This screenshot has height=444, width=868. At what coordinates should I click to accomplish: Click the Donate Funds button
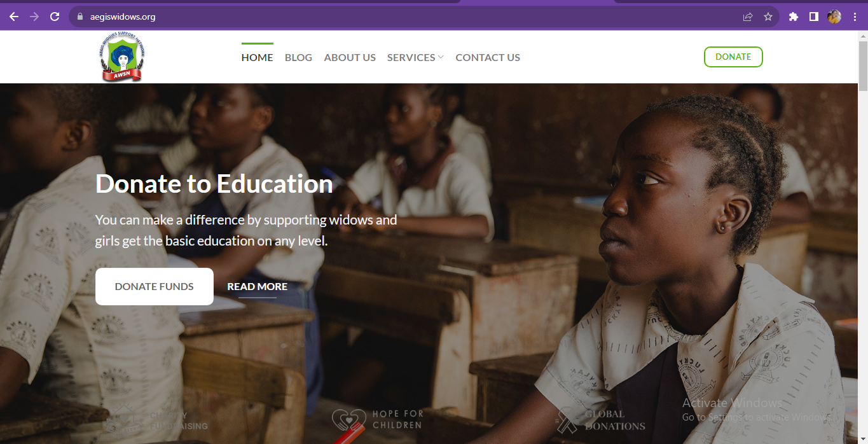coord(155,286)
